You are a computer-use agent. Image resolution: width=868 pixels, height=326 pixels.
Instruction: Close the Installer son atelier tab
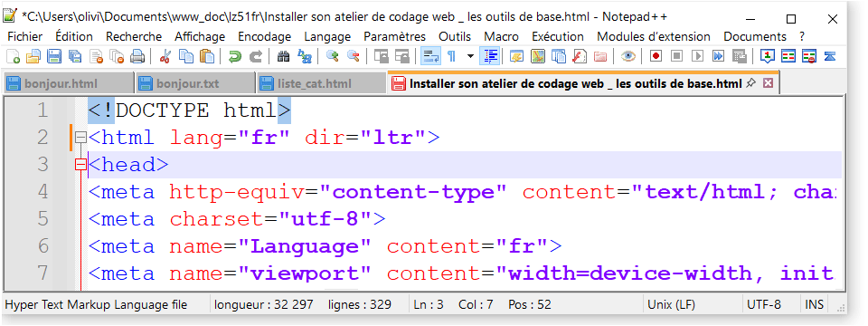768,83
